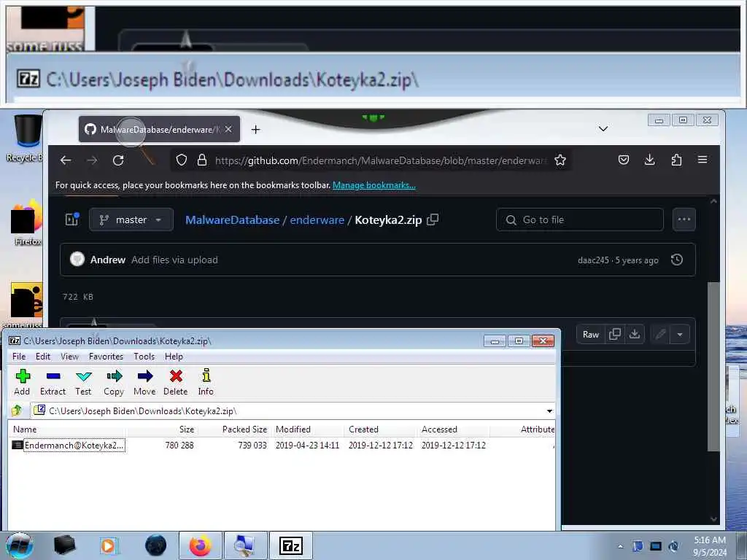Click the tracking protection shield icon
Viewport: 747px width, 560px height.
click(182, 160)
